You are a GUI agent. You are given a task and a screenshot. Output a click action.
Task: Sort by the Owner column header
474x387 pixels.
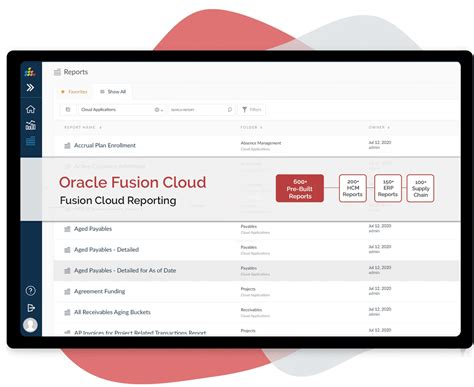pyautogui.click(x=379, y=127)
